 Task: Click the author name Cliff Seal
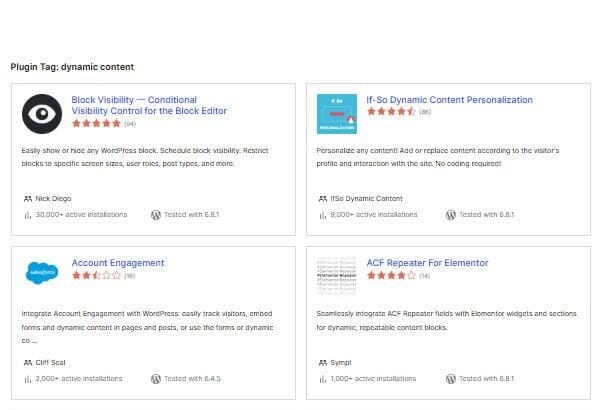(50, 362)
